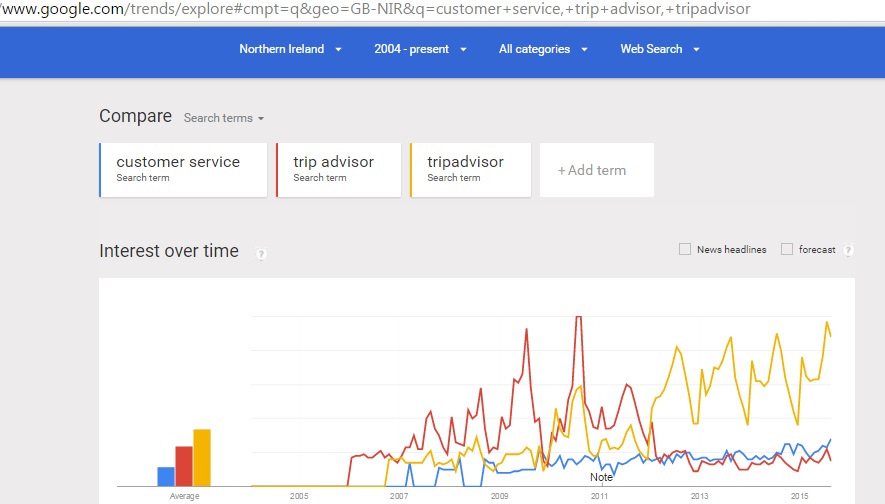Click the browser address bar URL

point(375,9)
